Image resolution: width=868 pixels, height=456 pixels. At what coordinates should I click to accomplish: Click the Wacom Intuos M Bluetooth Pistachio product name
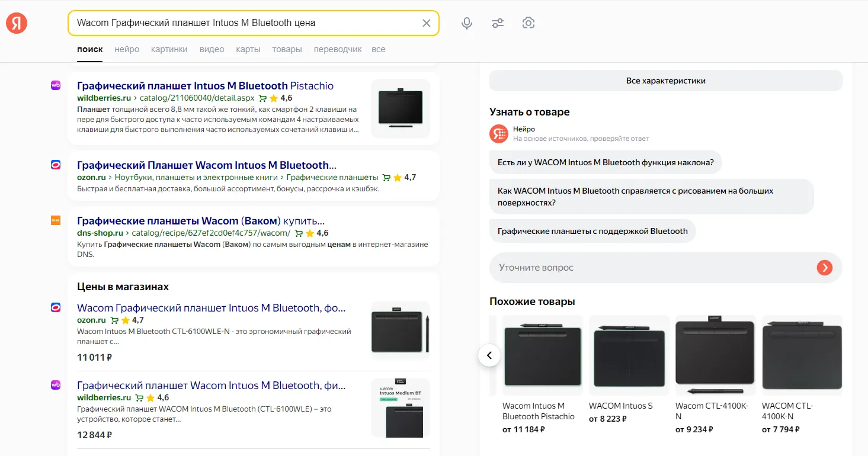point(539,411)
